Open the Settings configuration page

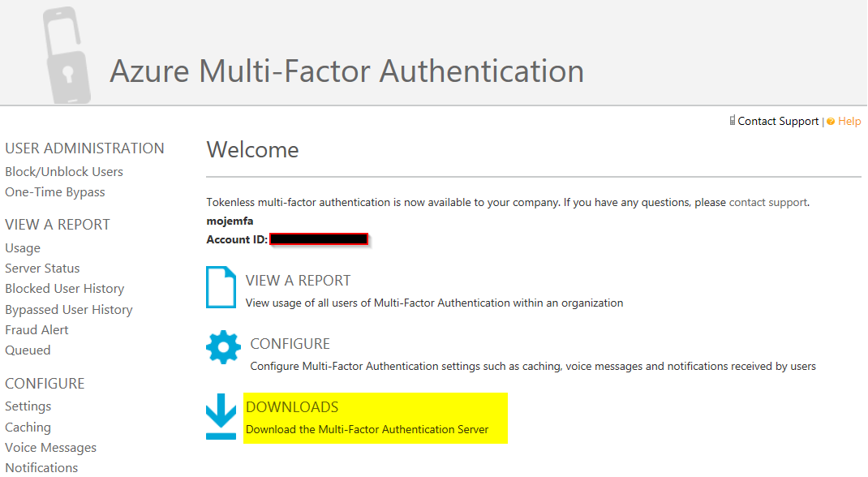click(28, 406)
